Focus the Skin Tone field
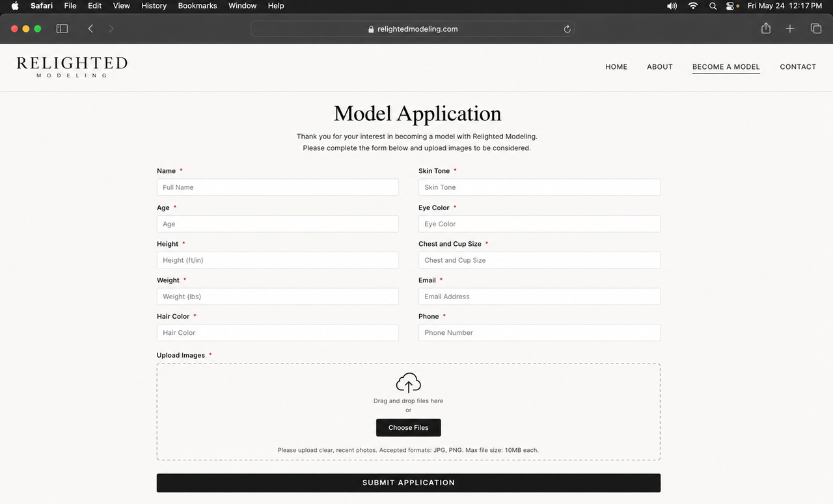Viewport: 833px width, 504px height. (x=539, y=187)
